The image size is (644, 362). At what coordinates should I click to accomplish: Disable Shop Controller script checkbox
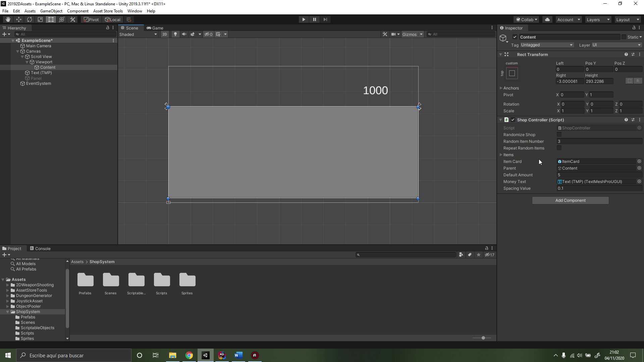pyautogui.click(x=513, y=120)
